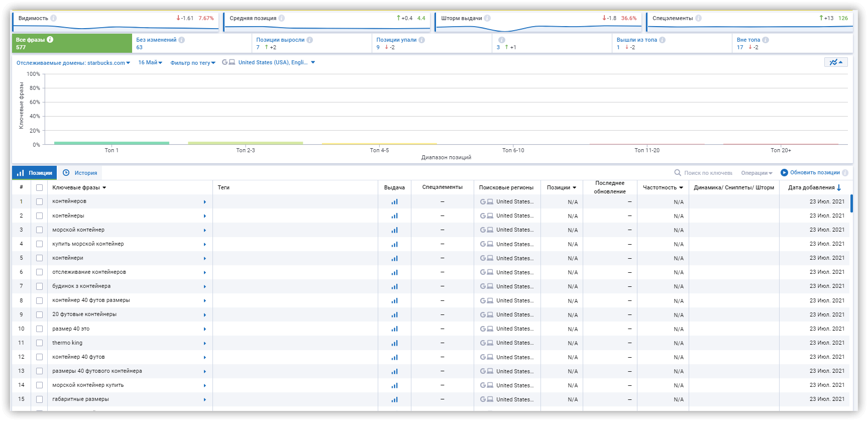Viewport: 868px width, 421px height.
Task: Open the Средняя позиция metric card
Action: 327,22
